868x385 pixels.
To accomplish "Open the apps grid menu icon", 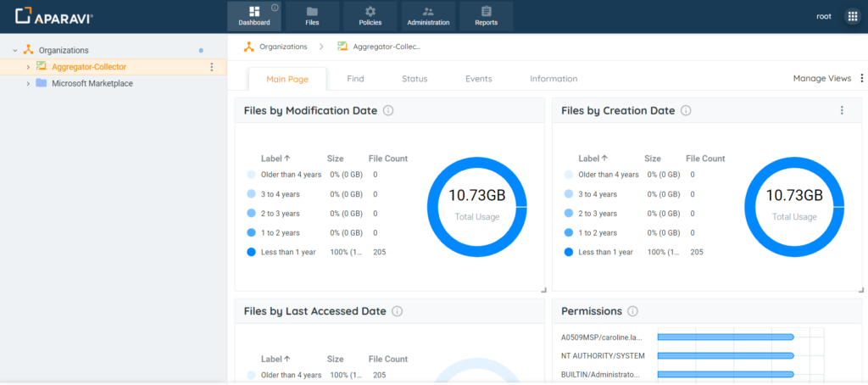I will tap(853, 16).
